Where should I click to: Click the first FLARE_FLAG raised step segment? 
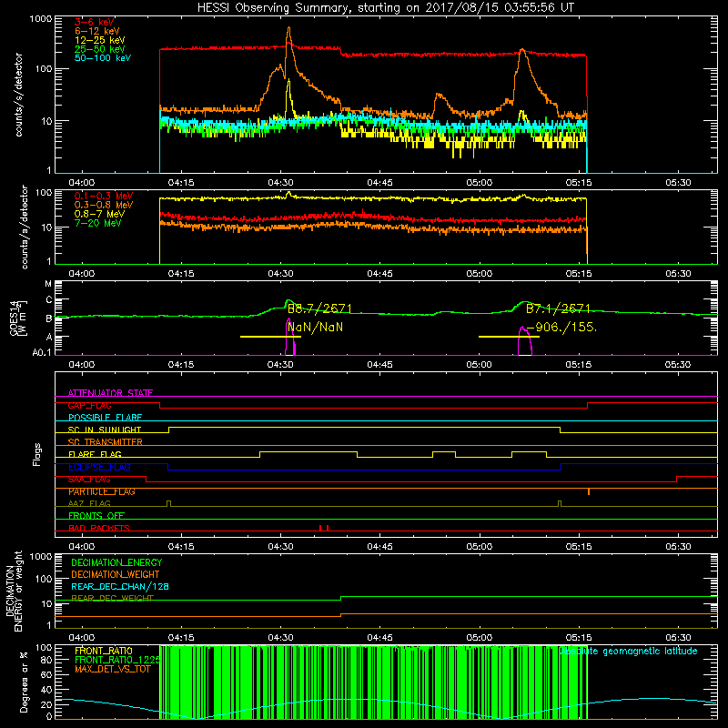click(x=308, y=451)
